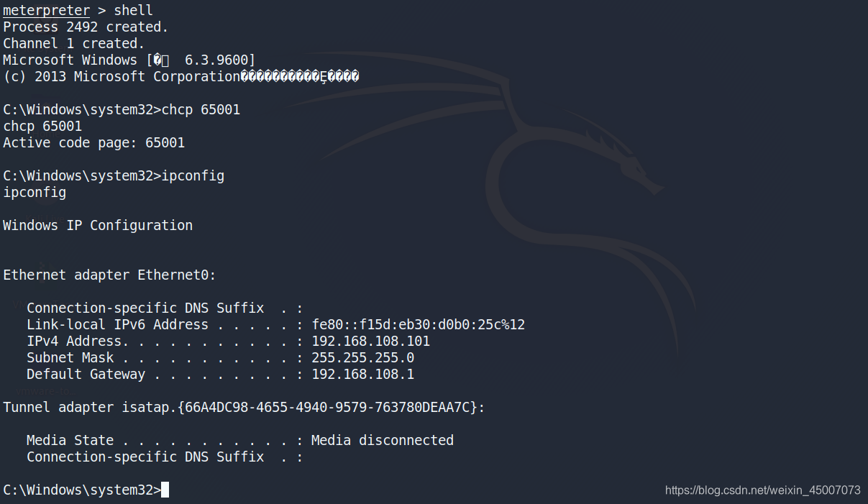
Task: Click the 'ipconfig' command after the prompt
Action: 193,176
